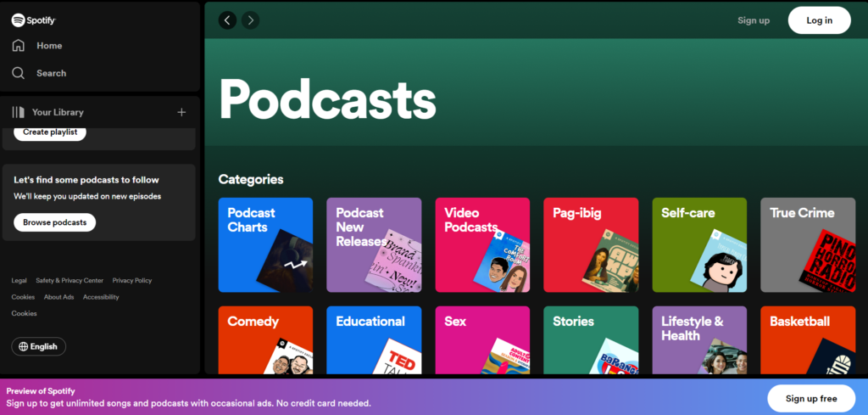Click the globe icon in language button
Image resolution: width=868 pixels, height=415 pixels.
pyautogui.click(x=23, y=346)
